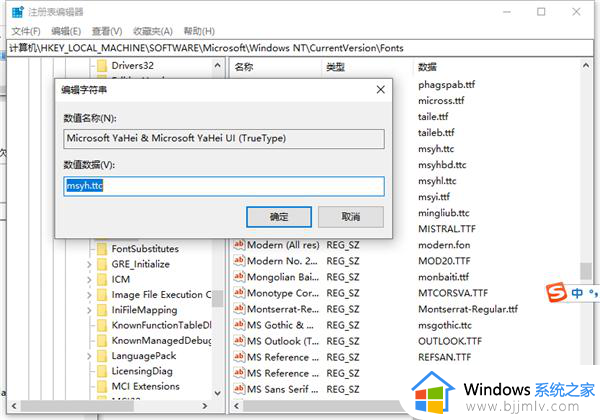Viewport: 600px width, 420px height.
Task: Select the phagspab.ttf data entry
Action: point(447,85)
